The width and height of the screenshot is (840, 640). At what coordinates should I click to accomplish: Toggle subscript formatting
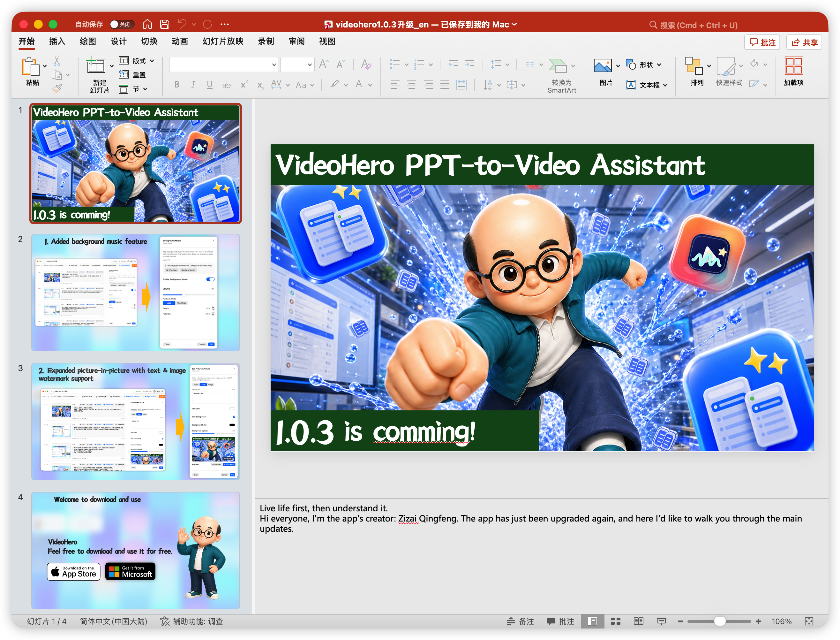click(260, 85)
